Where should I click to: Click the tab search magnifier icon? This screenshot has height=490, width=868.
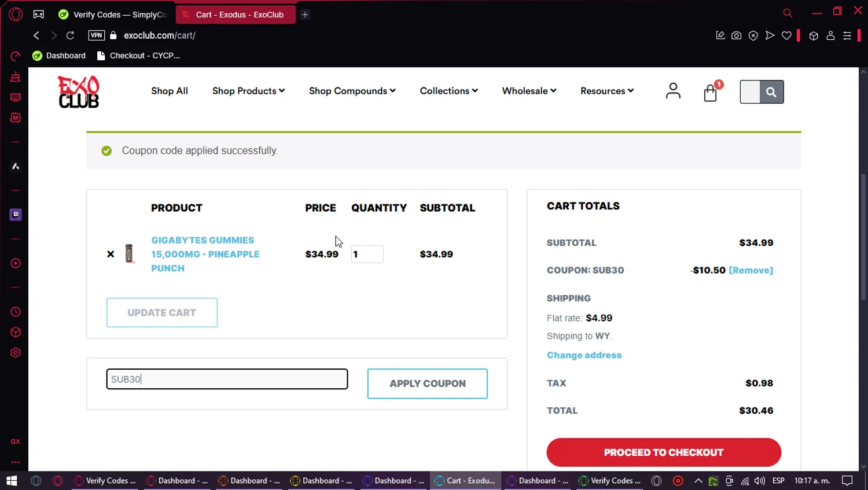coord(788,13)
